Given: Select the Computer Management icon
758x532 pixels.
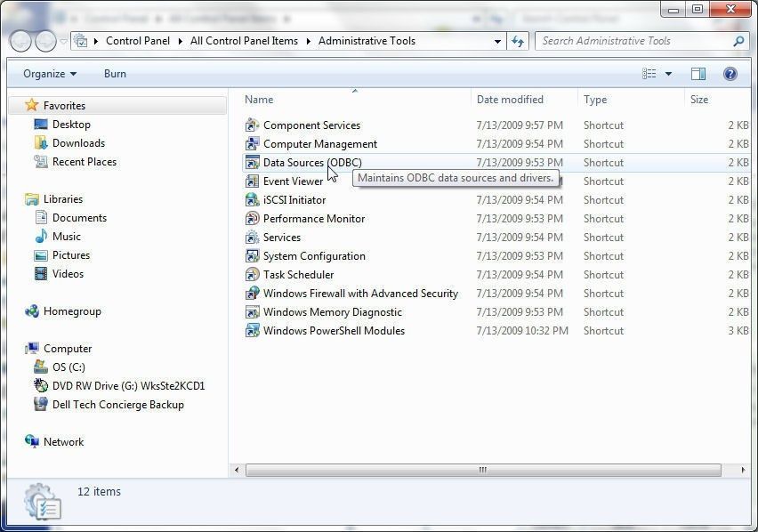Looking at the screenshot, I should point(252,144).
